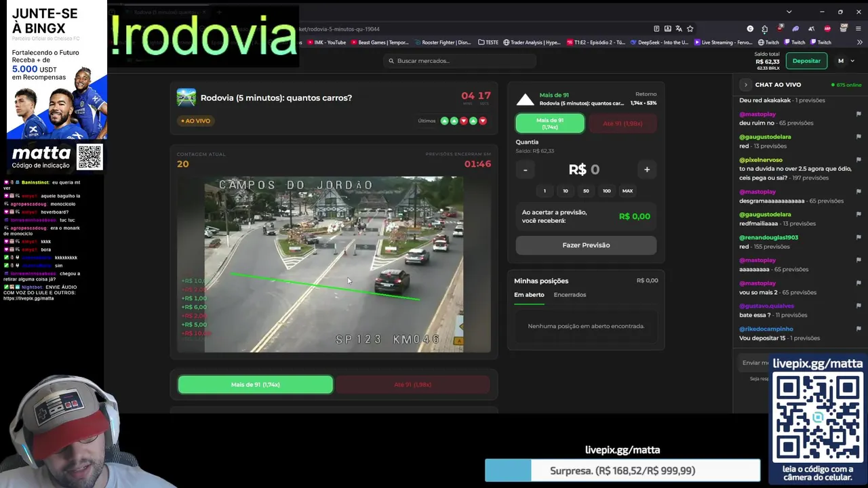Screen dimensions: 868x488
Task: Flag the @gustavo.quialves chat message
Action: (859, 306)
